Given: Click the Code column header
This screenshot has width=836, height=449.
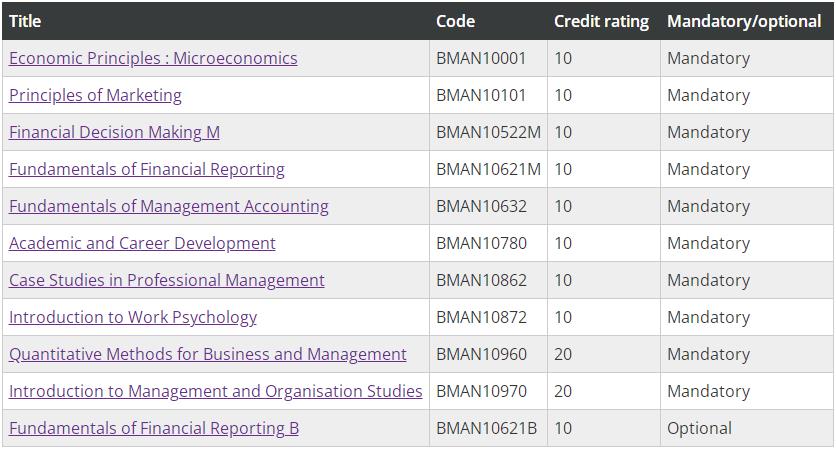Looking at the screenshot, I should [x=455, y=21].
